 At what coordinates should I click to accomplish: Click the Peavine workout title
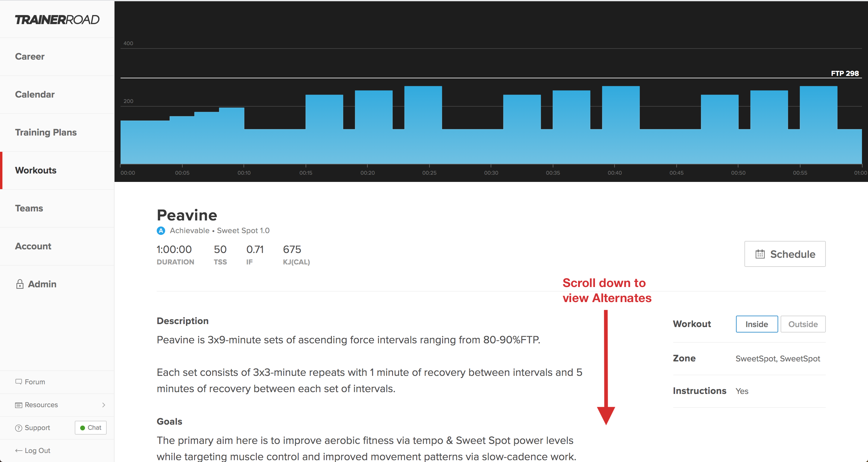[x=187, y=215]
